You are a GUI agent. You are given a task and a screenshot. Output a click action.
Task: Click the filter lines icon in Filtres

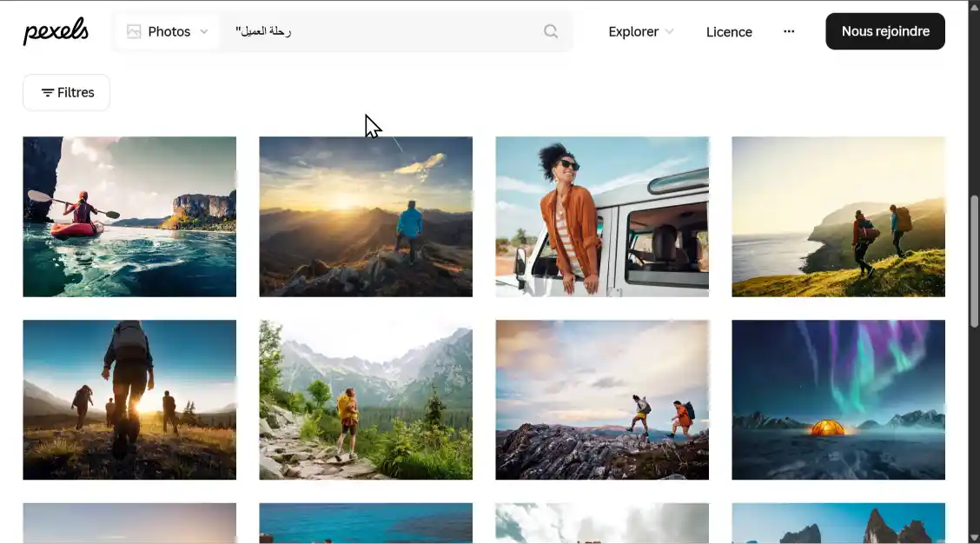[48, 93]
